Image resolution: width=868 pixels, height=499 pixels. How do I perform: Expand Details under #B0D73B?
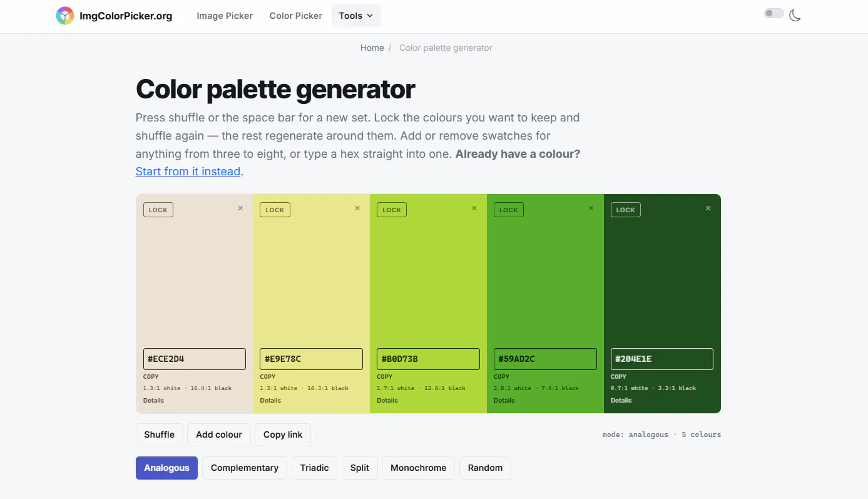click(387, 400)
